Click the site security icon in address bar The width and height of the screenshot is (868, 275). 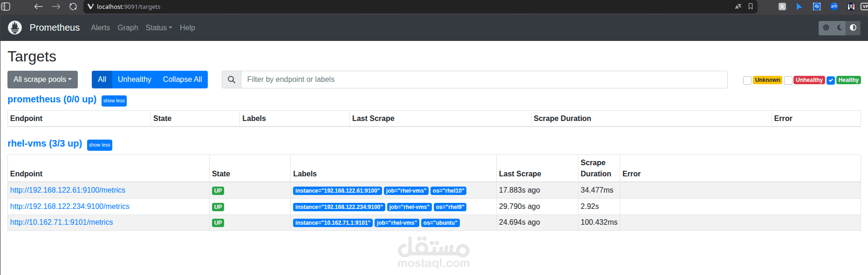[x=90, y=7]
